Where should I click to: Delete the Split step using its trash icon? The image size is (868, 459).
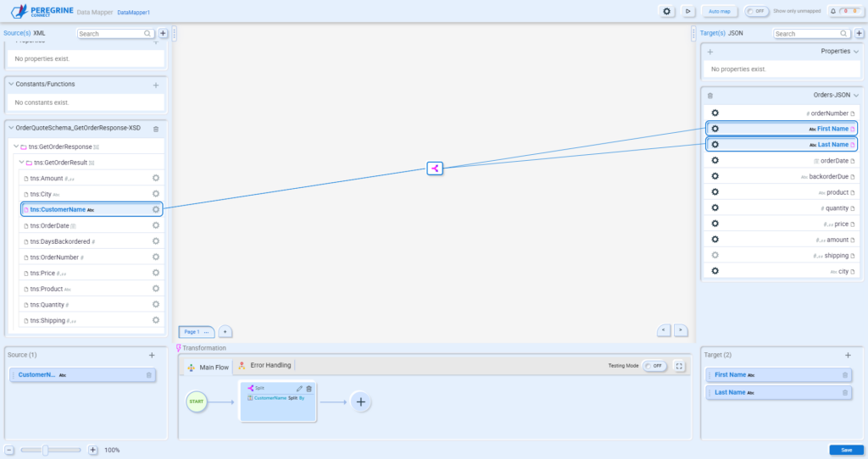point(309,389)
